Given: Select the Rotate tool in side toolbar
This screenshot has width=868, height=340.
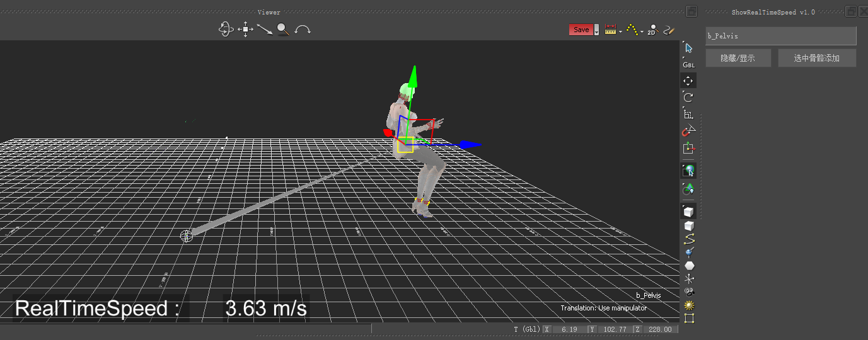Looking at the screenshot, I should click(x=688, y=97).
